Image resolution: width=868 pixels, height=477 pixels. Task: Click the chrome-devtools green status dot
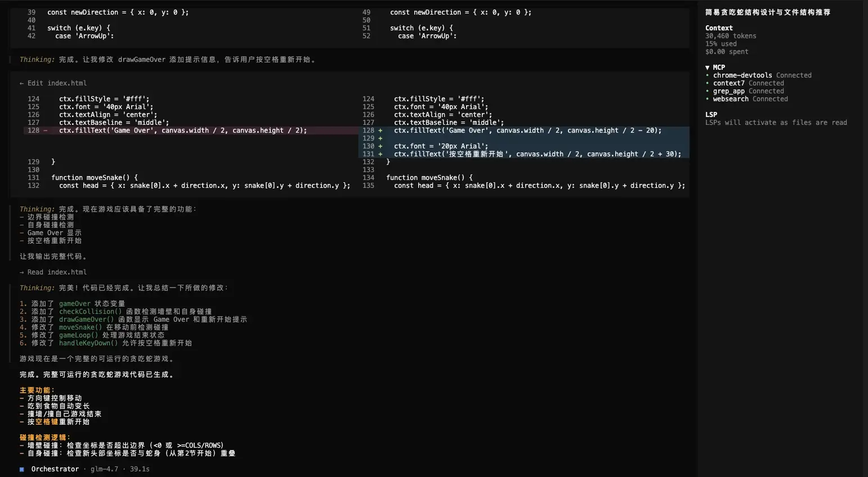[708, 75]
